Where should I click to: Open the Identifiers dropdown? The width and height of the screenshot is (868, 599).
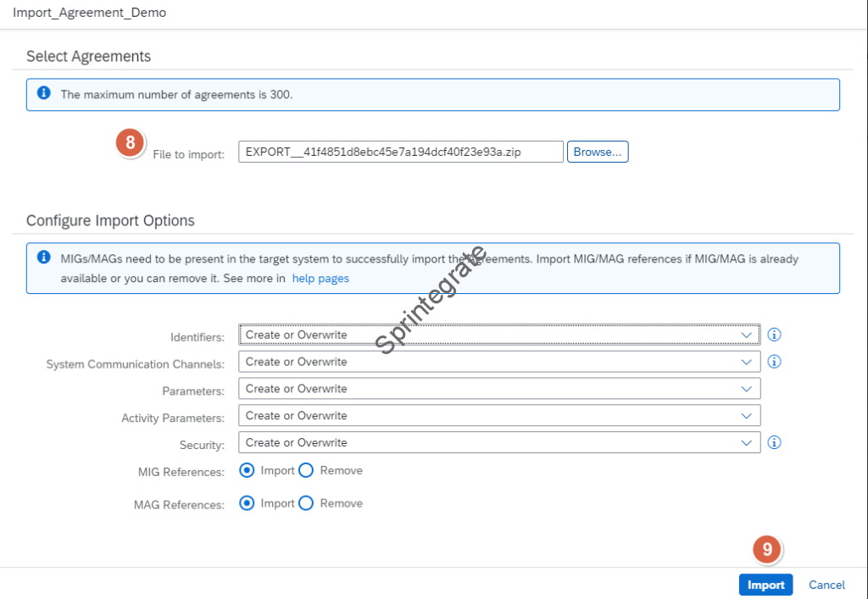coord(499,335)
